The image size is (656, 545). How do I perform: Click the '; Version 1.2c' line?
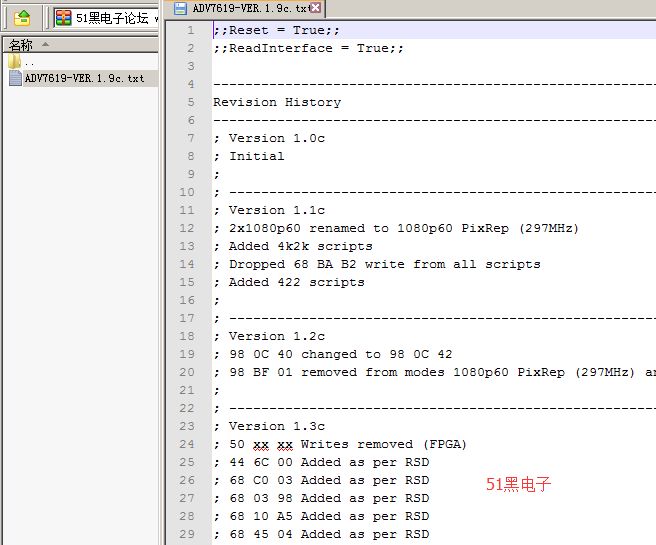click(269, 336)
